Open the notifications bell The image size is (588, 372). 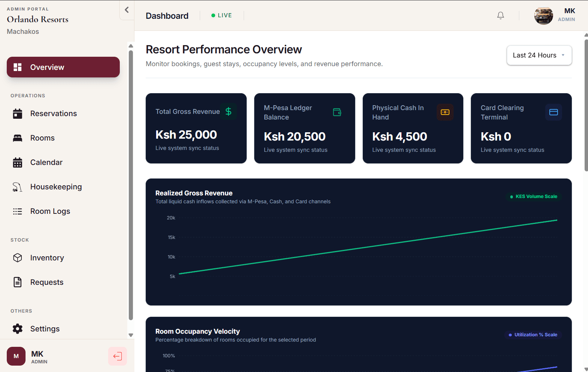pyautogui.click(x=501, y=15)
